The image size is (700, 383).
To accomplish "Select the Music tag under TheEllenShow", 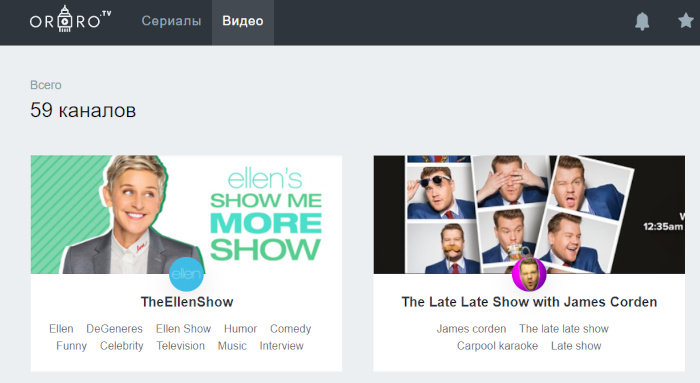I will (x=232, y=346).
